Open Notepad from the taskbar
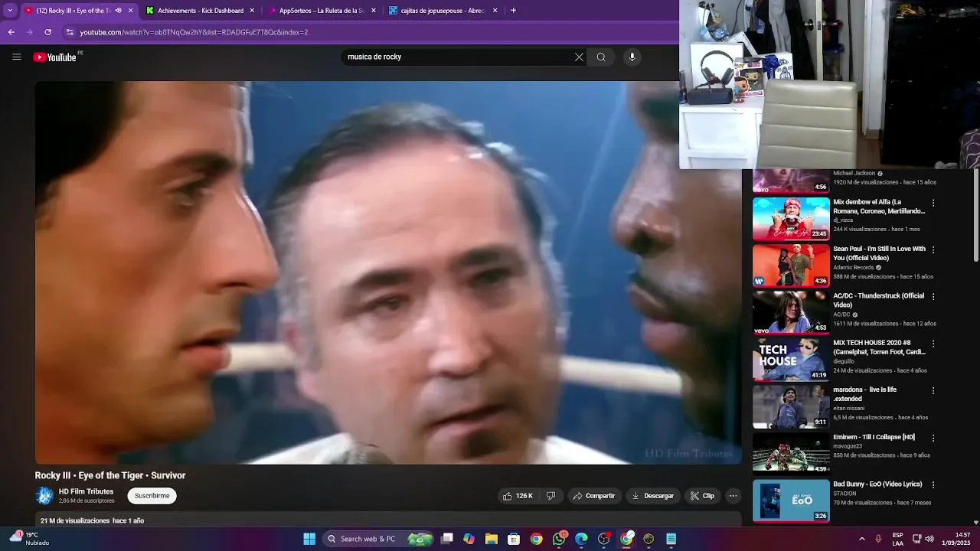This screenshot has height=551, width=980. [x=671, y=539]
